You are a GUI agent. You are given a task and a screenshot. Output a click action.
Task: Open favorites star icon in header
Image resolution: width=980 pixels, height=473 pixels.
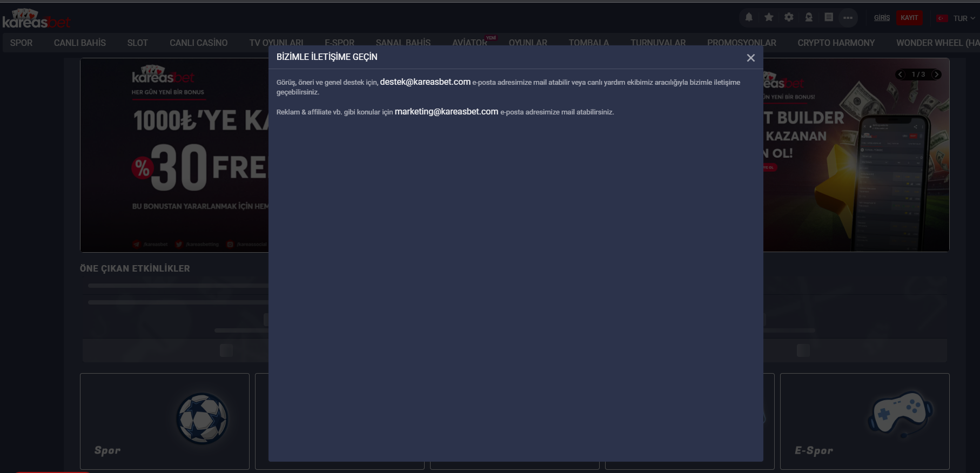pos(769,17)
